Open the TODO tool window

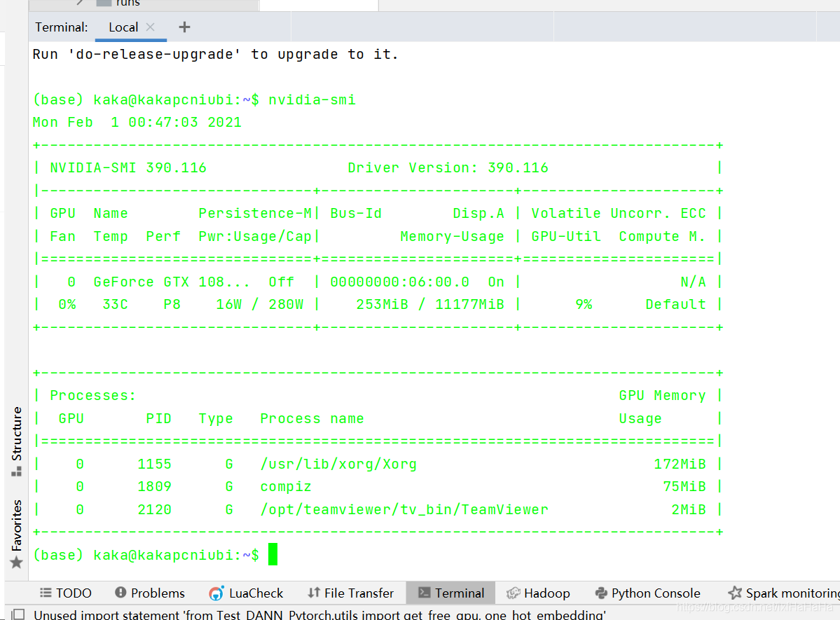(65, 593)
